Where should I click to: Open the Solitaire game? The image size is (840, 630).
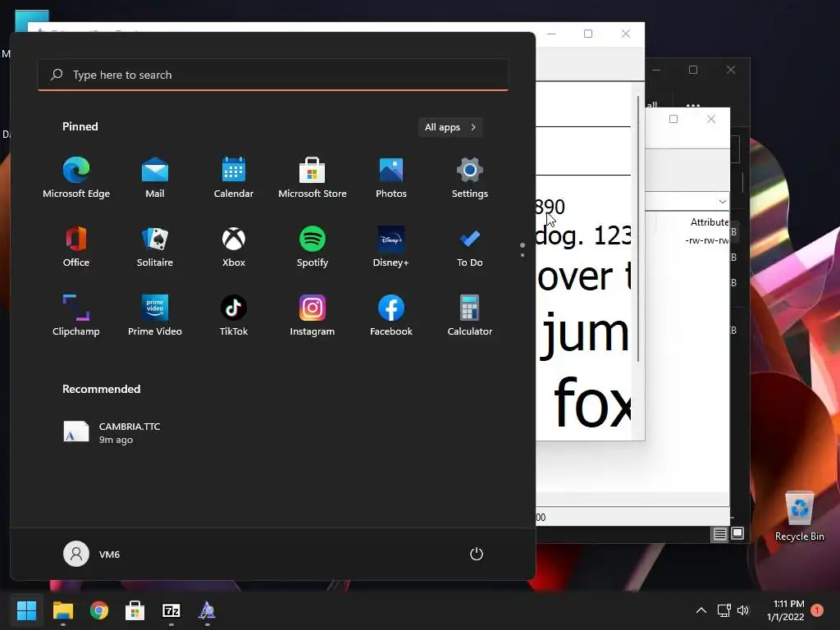tap(155, 246)
